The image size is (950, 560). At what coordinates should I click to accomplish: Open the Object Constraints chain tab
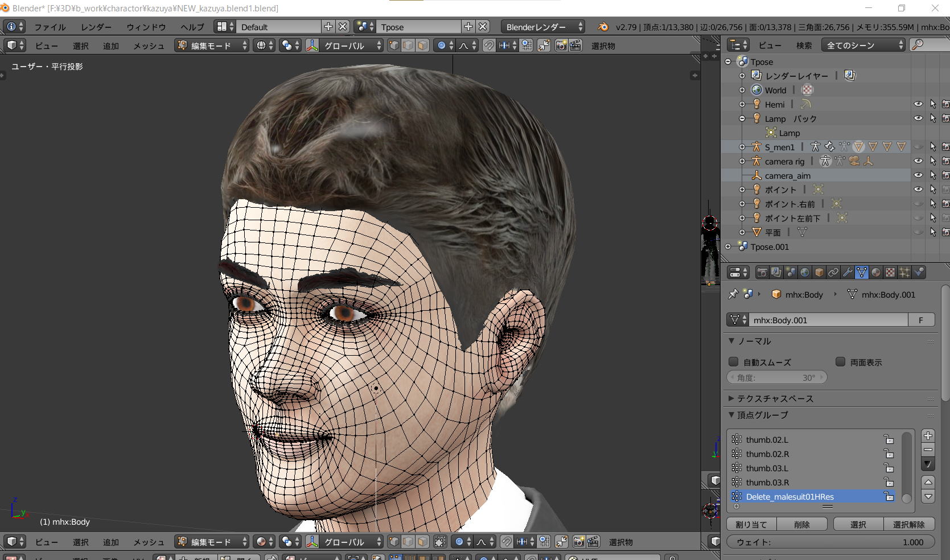(x=833, y=273)
